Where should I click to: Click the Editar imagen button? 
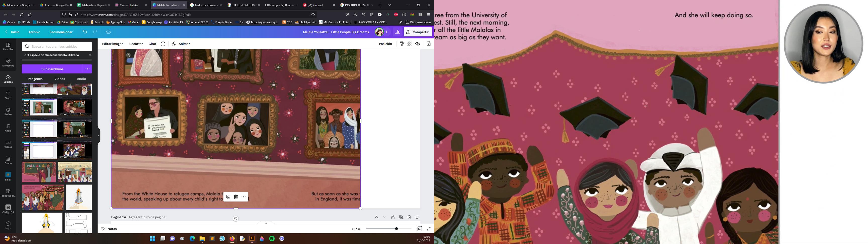[113, 44]
